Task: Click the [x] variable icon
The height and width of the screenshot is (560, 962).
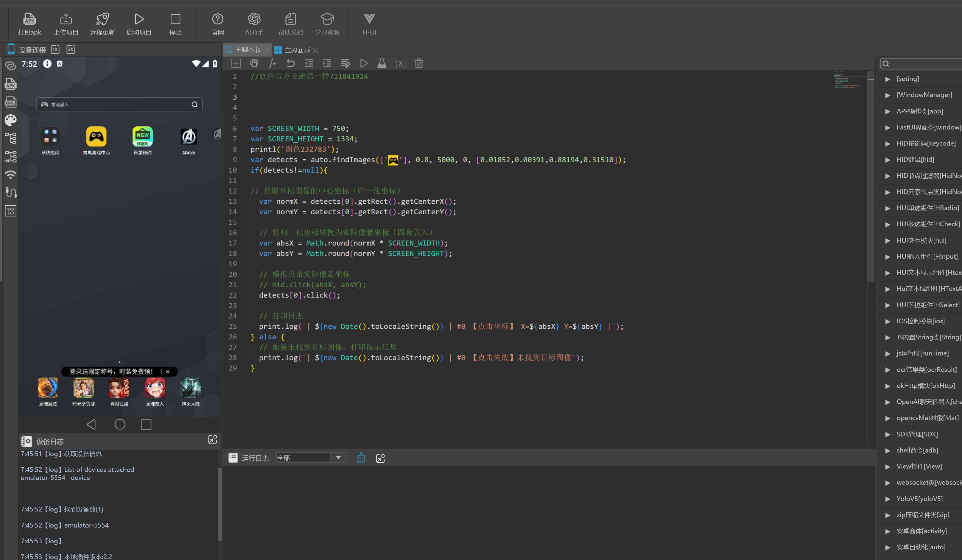Action: [x=401, y=64]
